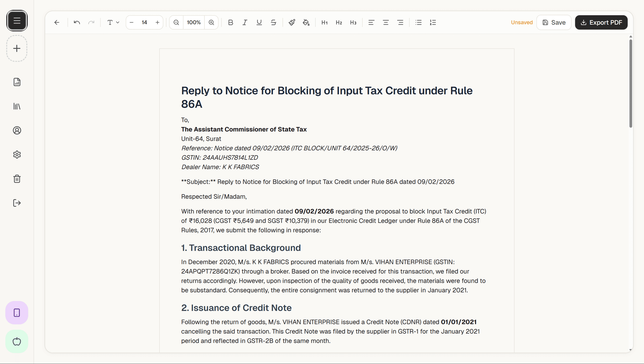
Task: Click heading '2. Issuance of Credit Note'
Action: (236, 308)
